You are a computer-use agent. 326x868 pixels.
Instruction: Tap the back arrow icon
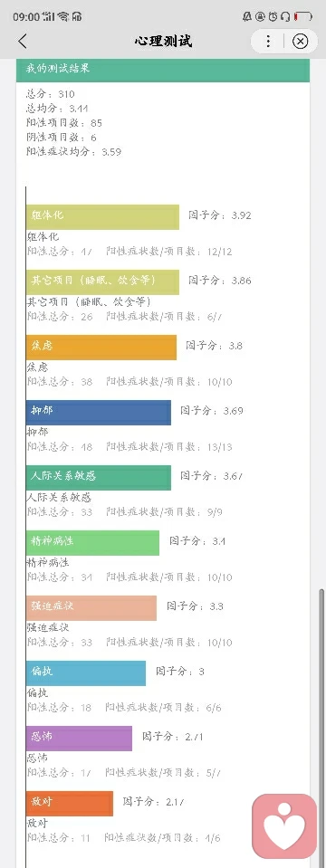22,42
